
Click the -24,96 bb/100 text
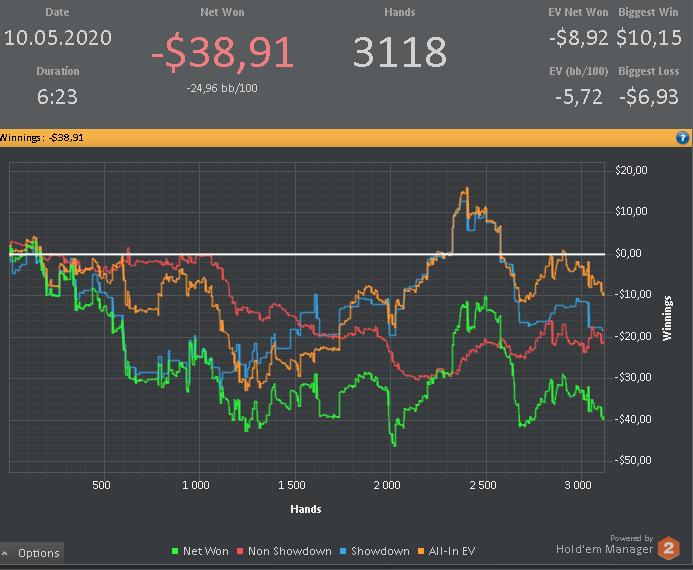222,88
